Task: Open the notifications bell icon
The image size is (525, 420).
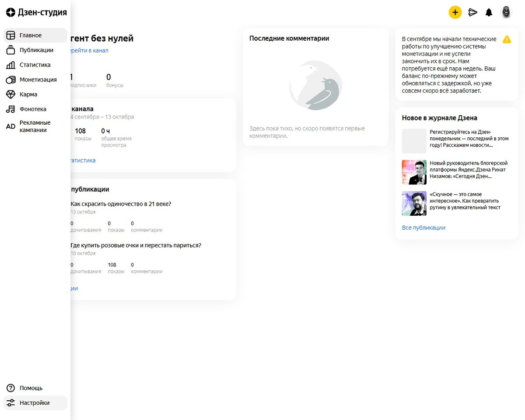Action: [x=489, y=12]
